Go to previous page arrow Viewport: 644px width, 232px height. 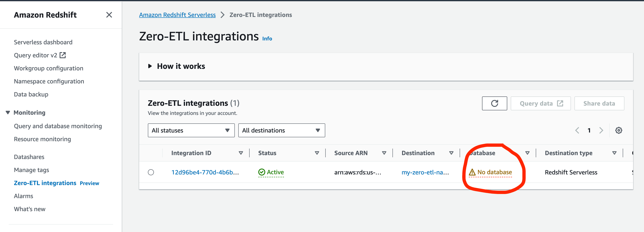pyautogui.click(x=577, y=130)
